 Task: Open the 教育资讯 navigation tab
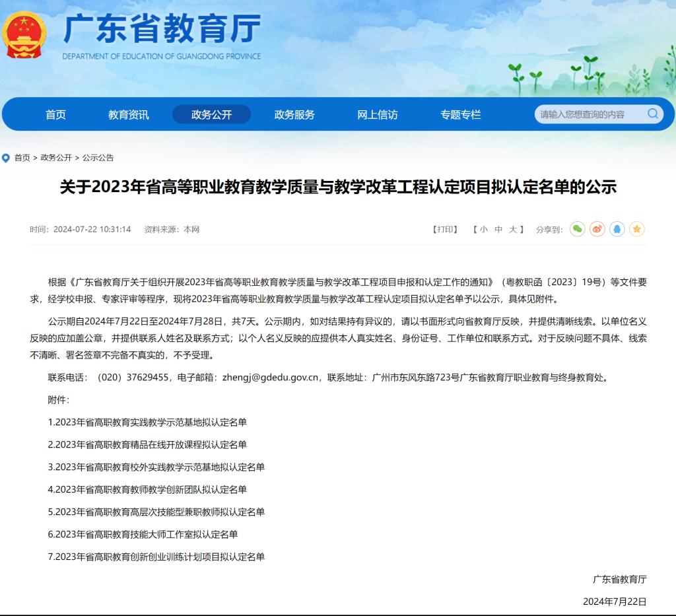coord(129,115)
